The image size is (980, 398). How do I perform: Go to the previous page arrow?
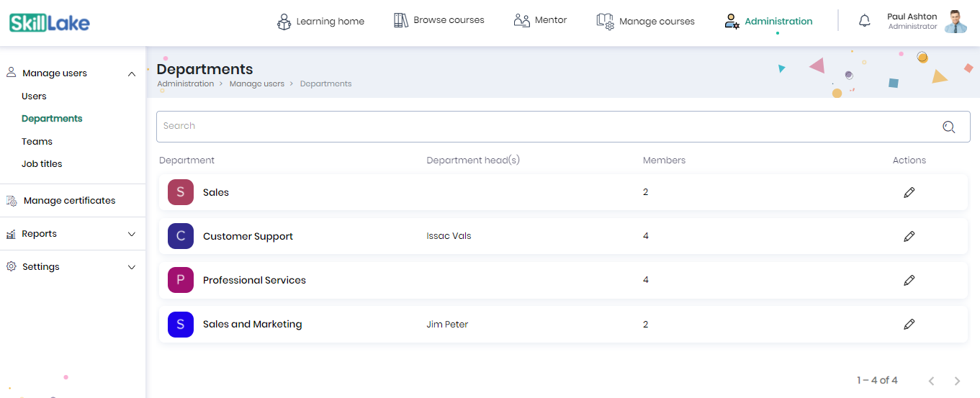(x=931, y=381)
